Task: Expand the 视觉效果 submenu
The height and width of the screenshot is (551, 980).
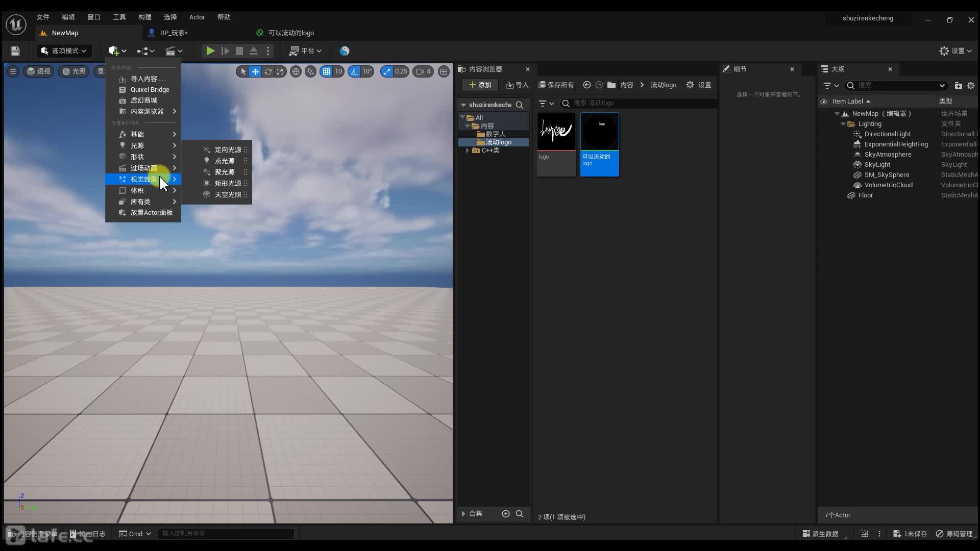Action: [143, 179]
